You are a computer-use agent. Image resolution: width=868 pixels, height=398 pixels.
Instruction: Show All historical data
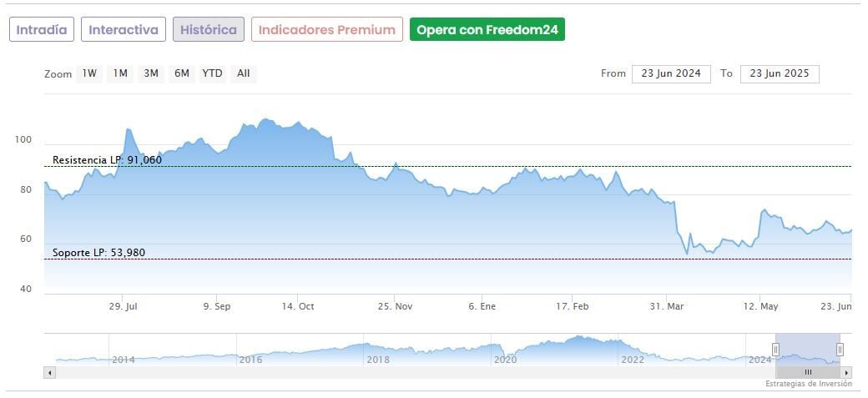[243, 73]
